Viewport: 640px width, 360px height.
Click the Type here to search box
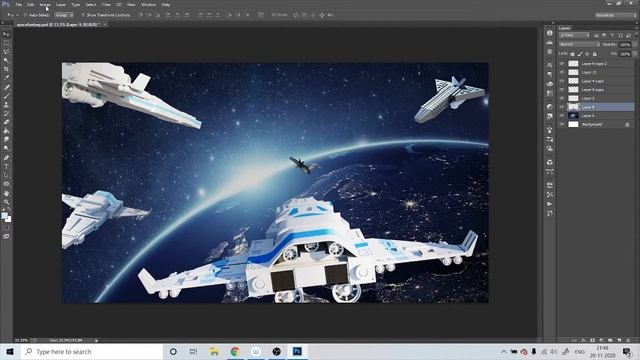click(x=92, y=351)
